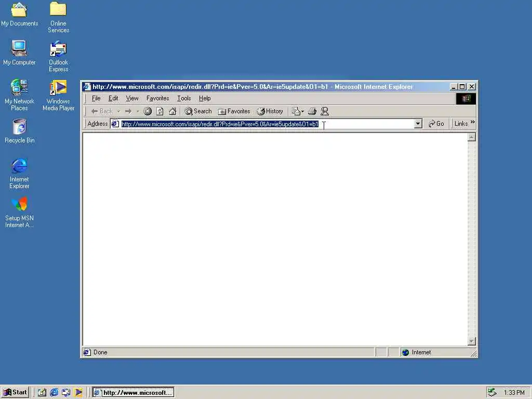Refresh the page using toolbar icon
The width and height of the screenshot is (532, 399).
pyautogui.click(x=160, y=111)
